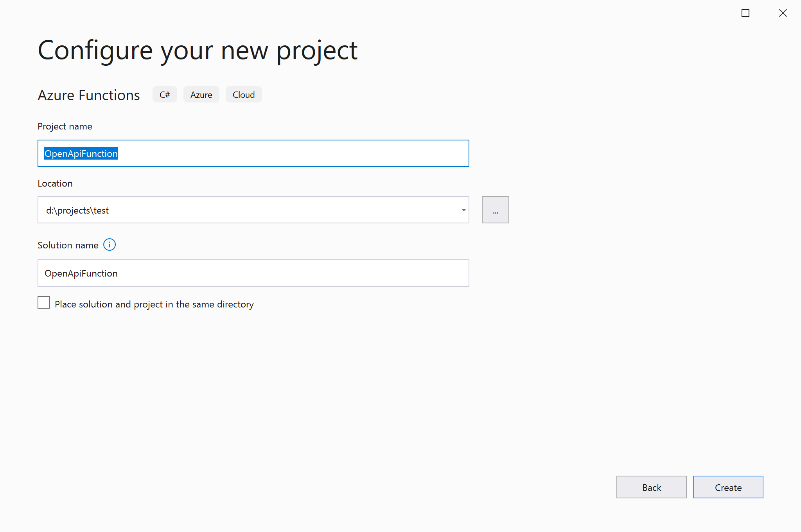
Task: Click the Azure Functions template title
Action: [x=89, y=95]
